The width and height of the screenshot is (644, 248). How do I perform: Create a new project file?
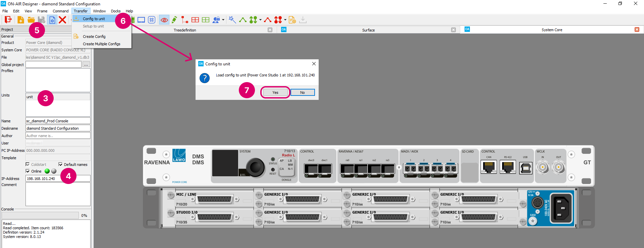[20, 20]
